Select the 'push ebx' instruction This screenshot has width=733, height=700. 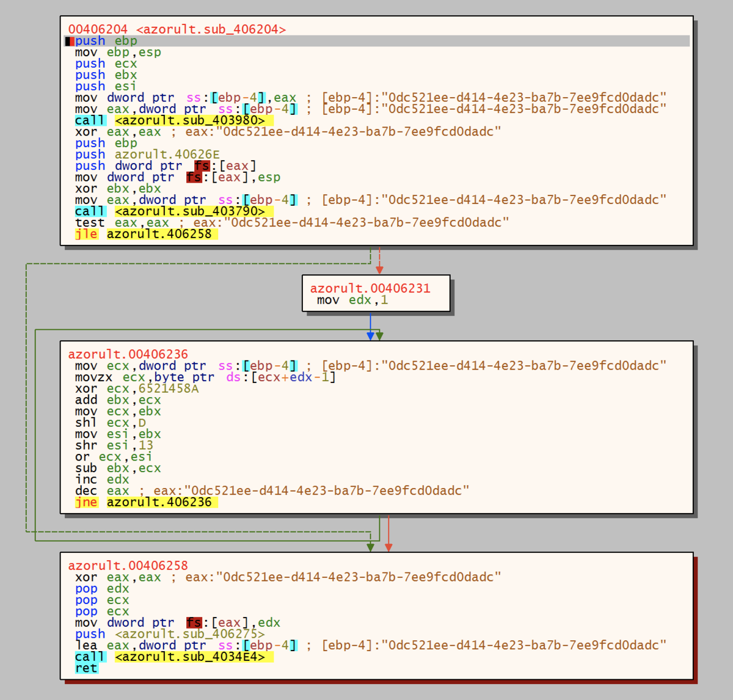coord(106,75)
